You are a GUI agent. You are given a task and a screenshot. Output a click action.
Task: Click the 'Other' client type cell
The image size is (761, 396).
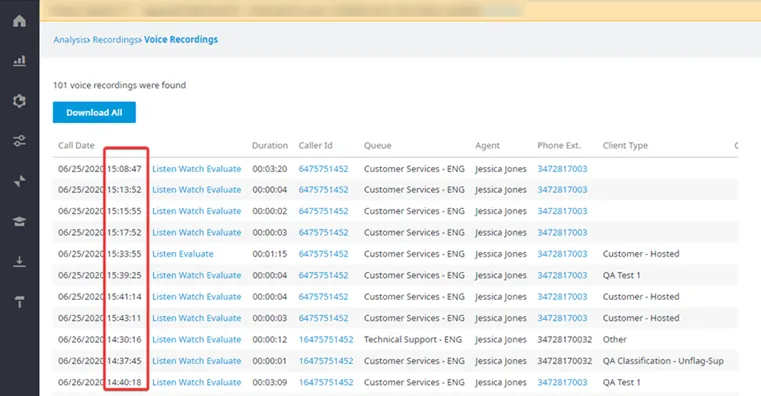(614, 339)
